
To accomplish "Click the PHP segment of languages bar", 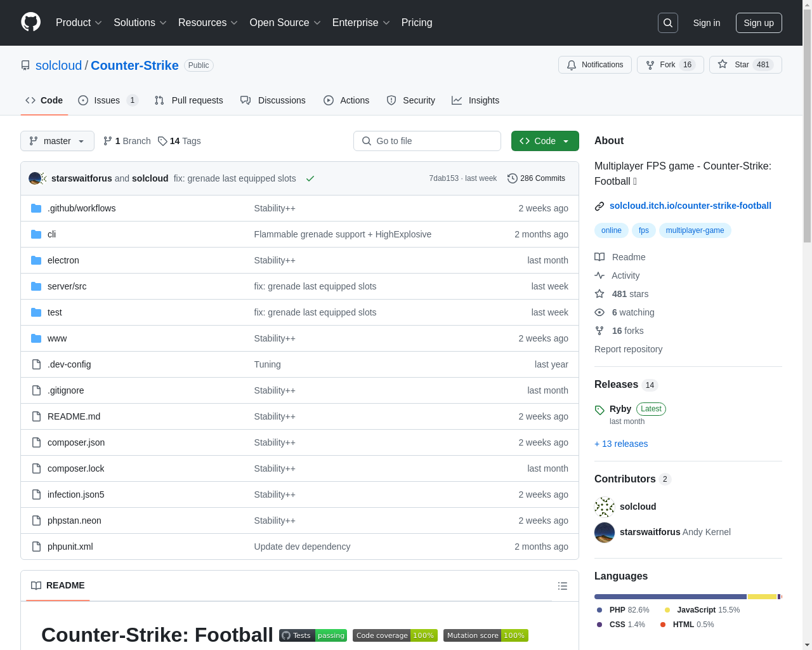I will (x=671, y=597).
